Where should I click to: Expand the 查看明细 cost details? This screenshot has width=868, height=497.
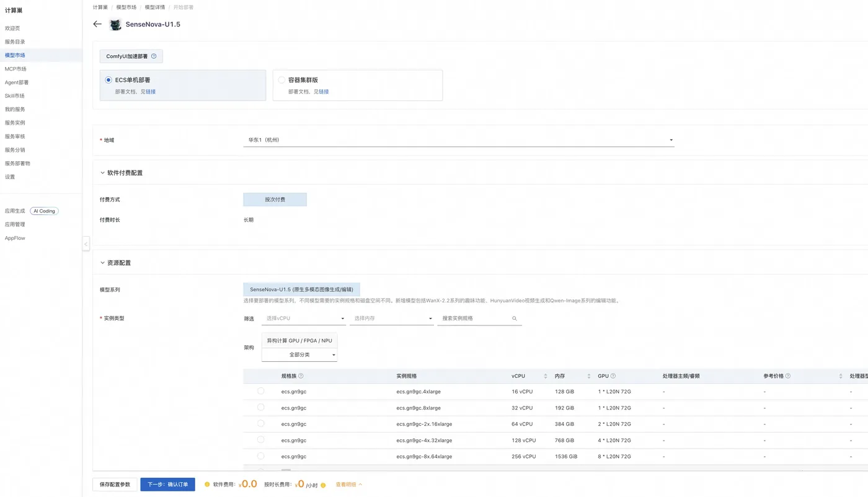[349, 485]
